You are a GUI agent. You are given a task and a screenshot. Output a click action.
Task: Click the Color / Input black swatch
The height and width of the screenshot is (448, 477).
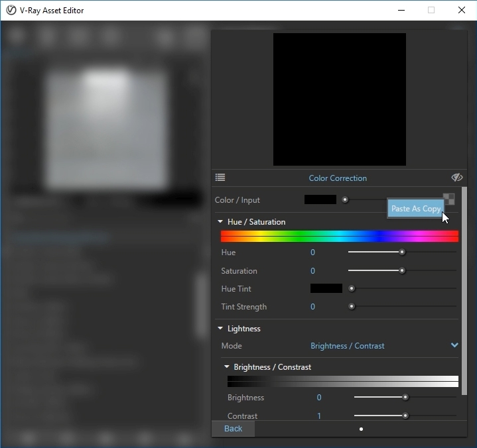(x=320, y=199)
